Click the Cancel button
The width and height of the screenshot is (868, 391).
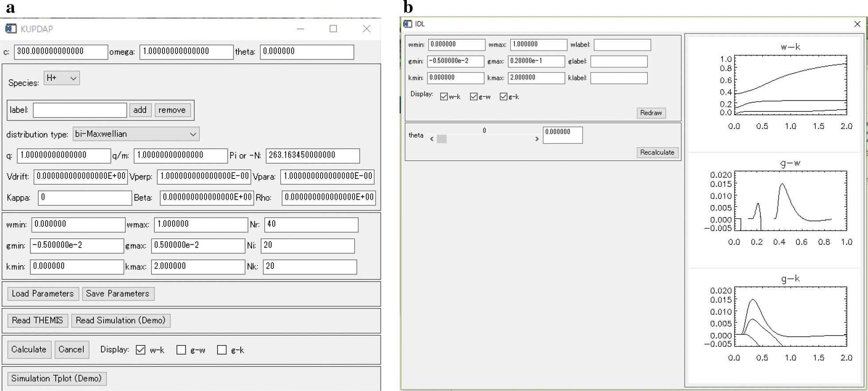coord(71,349)
